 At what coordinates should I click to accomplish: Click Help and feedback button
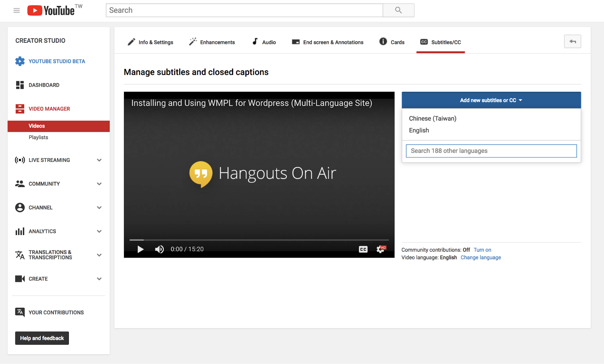(42, 338)
